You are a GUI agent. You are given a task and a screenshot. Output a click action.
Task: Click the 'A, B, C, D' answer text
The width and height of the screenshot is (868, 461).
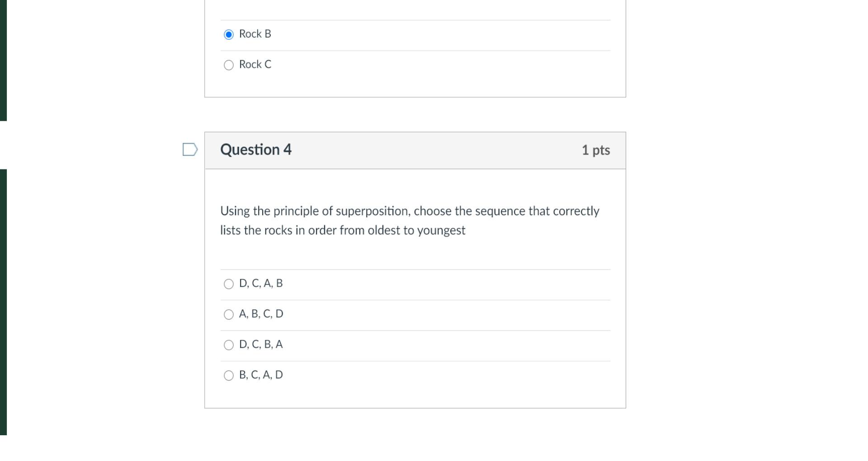261,314
